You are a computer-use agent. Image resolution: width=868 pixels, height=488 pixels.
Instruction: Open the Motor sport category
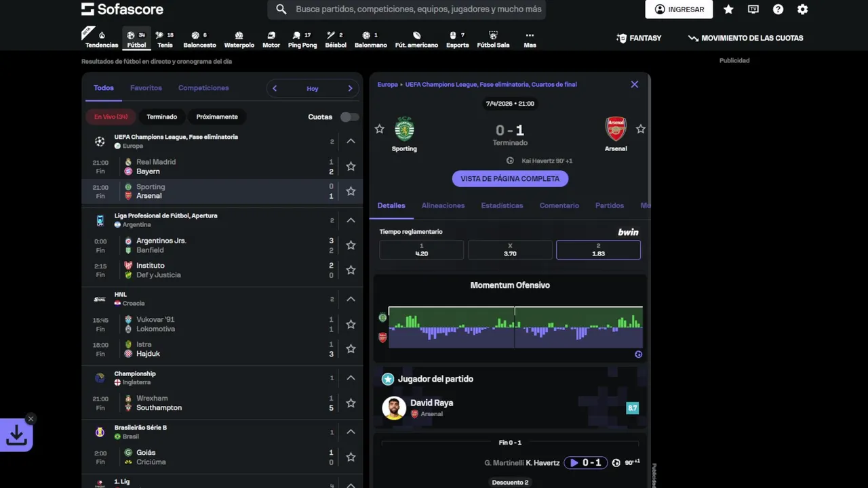pos(271,39)
